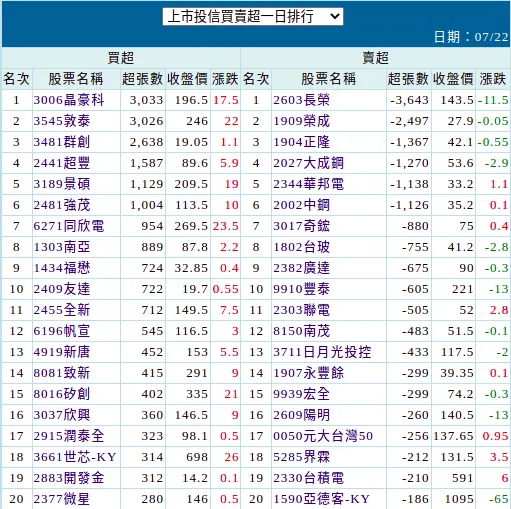Image resolution: width=511 pixels, height=509 pixels.
Task: Click the 5285界霖 stock link
Action: [x=301, y=457]
